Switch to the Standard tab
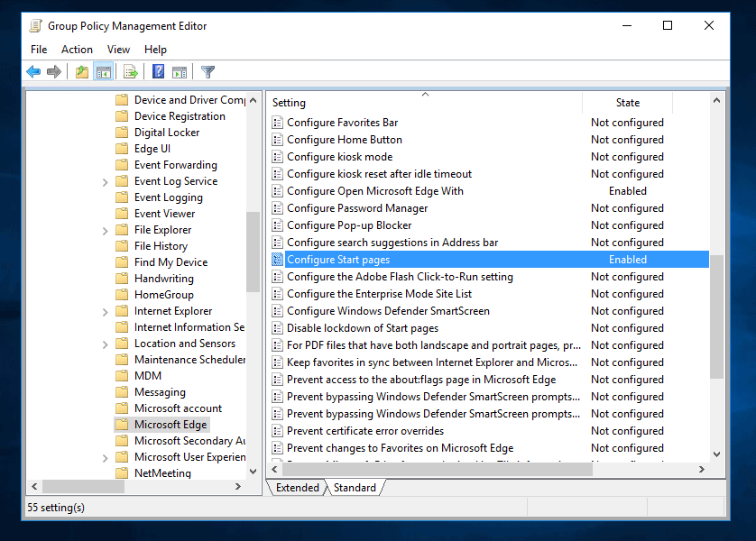Viewport: 756px width, 541px height. pyautogui.click(x=355, y=488)
